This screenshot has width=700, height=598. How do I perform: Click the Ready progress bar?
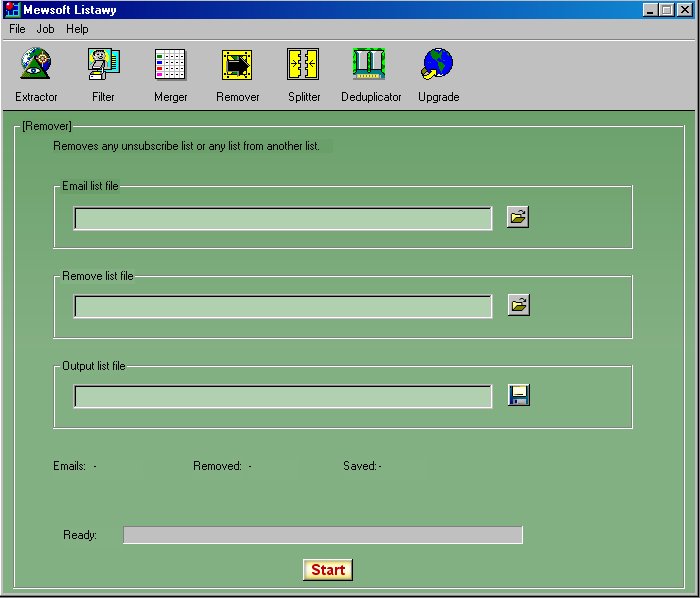323,535
